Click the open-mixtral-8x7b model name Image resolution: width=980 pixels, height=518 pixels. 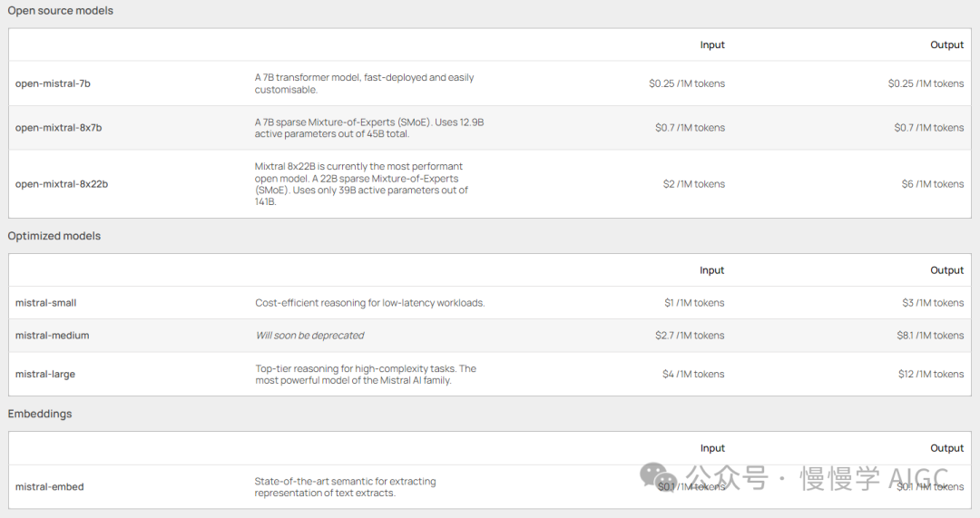tap(58, 128)
